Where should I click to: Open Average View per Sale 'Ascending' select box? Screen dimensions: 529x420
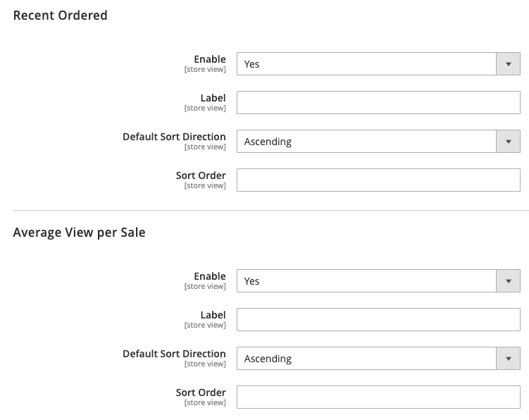pyautogui.click(x=378, y=359)
